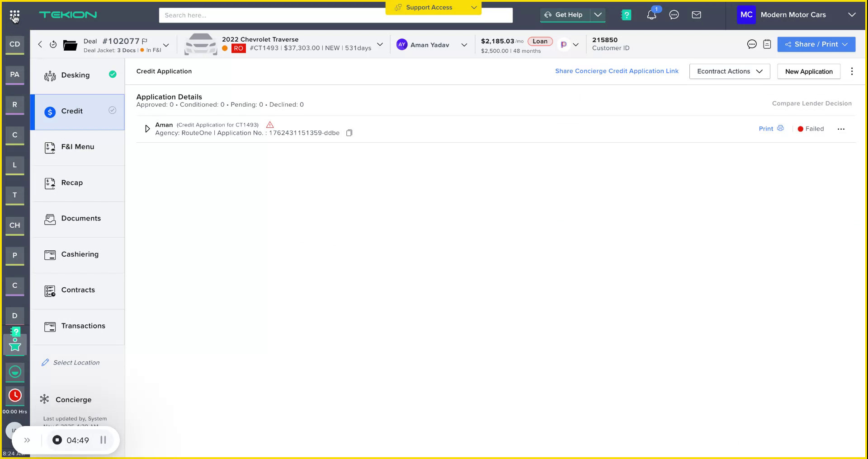Expand the Aman Yadav customer dropdown
Screen dimensions: 868x459
[x=464, y=45]
